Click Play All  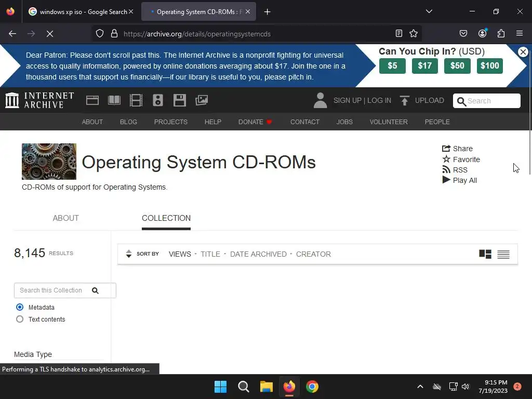460,180
